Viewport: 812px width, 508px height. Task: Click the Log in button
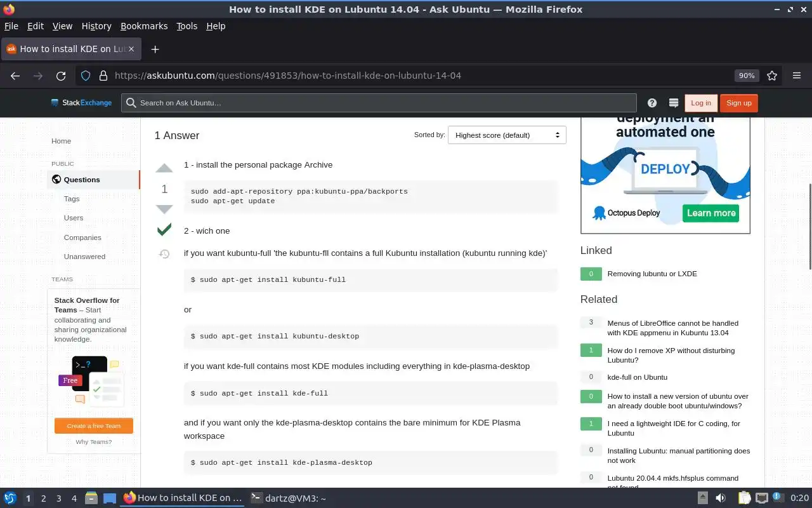tap(701, 103)
